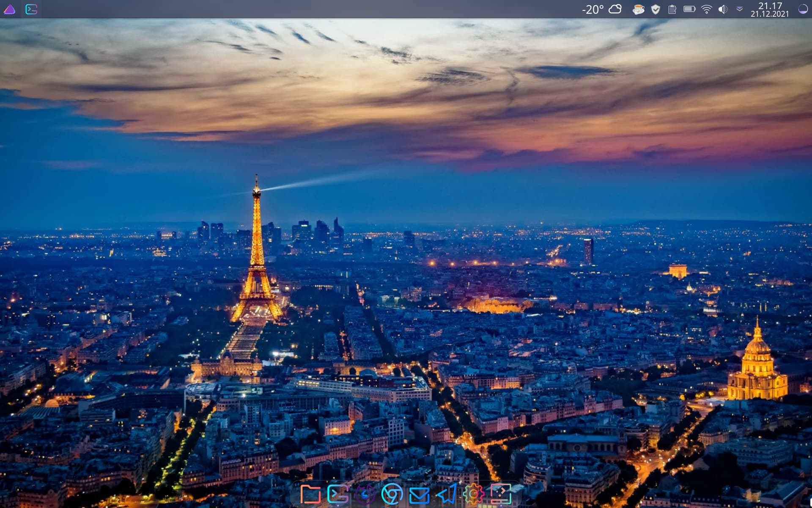
Task: Open the clipboard tray icon
Action: [672, 9]
